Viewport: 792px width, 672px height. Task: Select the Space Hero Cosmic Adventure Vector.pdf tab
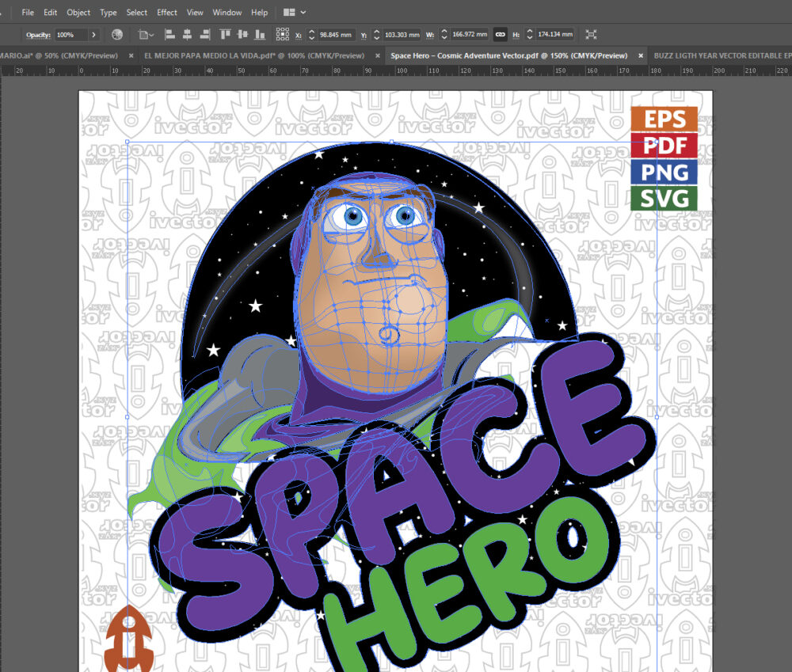[x=508, y=55]
